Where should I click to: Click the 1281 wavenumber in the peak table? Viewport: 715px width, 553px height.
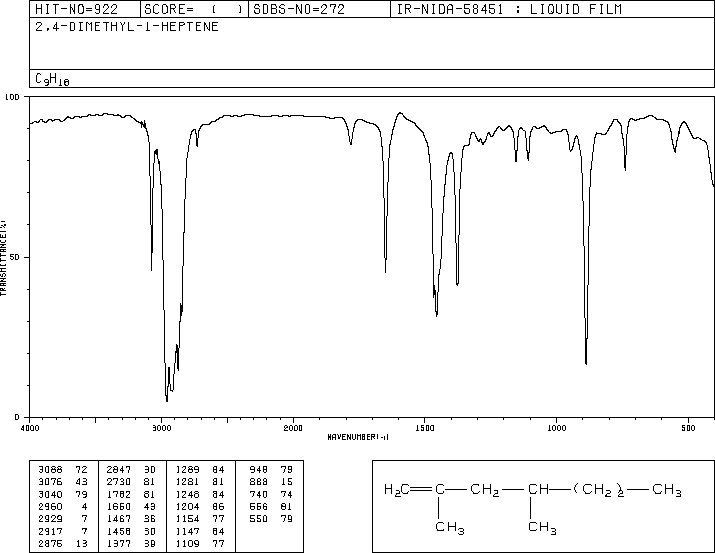point(187,482)
